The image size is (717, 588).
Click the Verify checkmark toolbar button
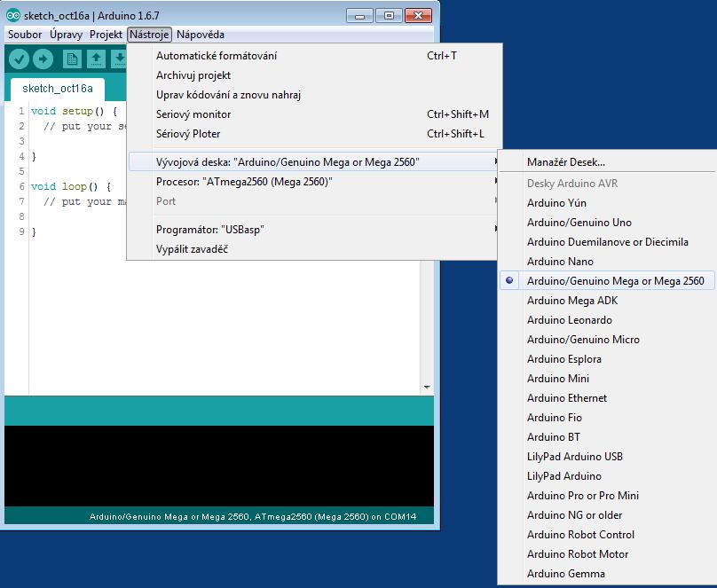pos(19,59)
